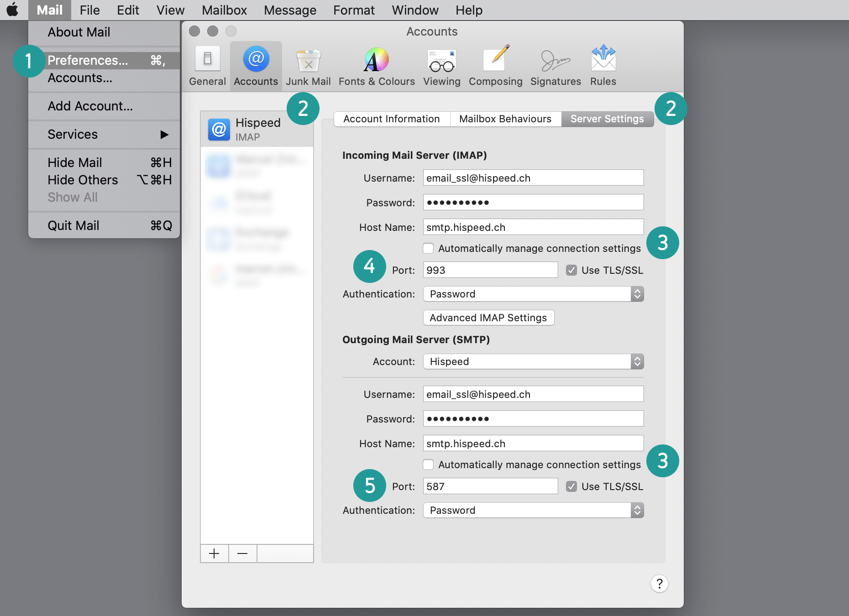Viewport: 849px width, 616px height.
Task: Click incoming Host Name field
Action: pos(533,227)
